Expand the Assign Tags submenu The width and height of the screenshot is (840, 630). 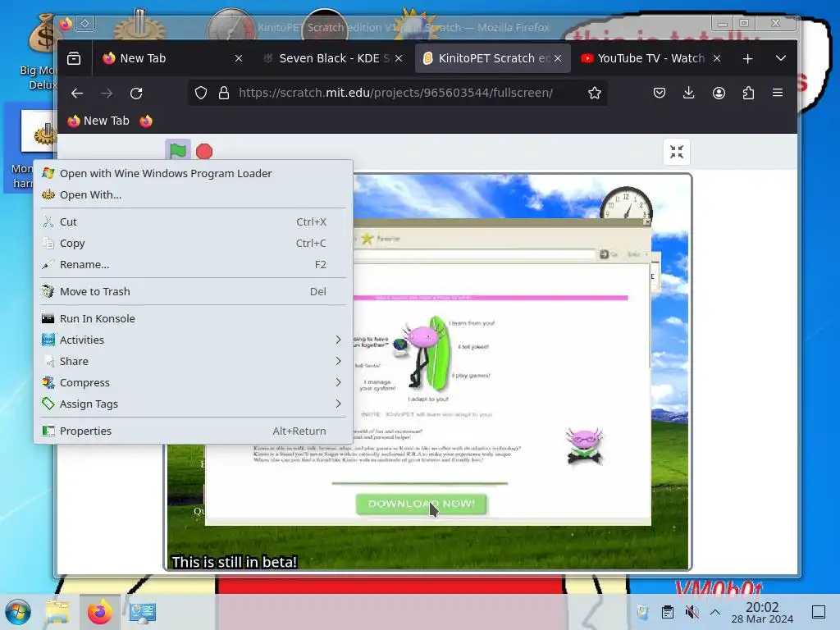click(193, 404)
